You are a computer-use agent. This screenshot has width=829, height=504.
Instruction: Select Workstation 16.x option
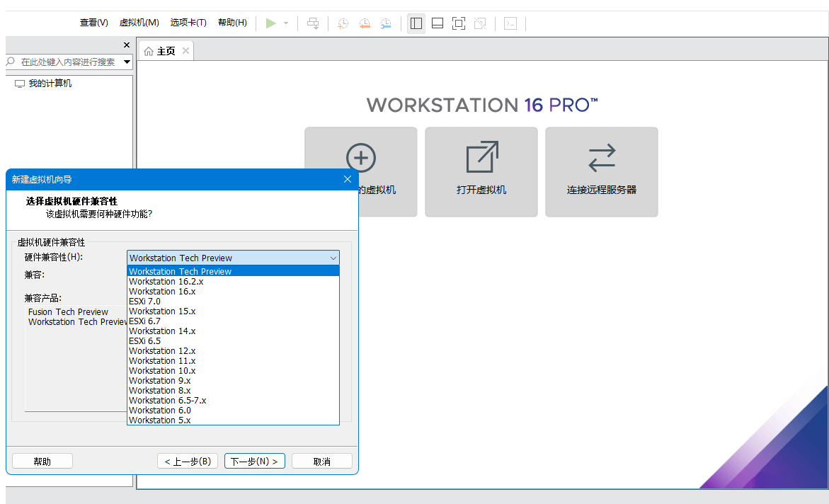[233, 292]
